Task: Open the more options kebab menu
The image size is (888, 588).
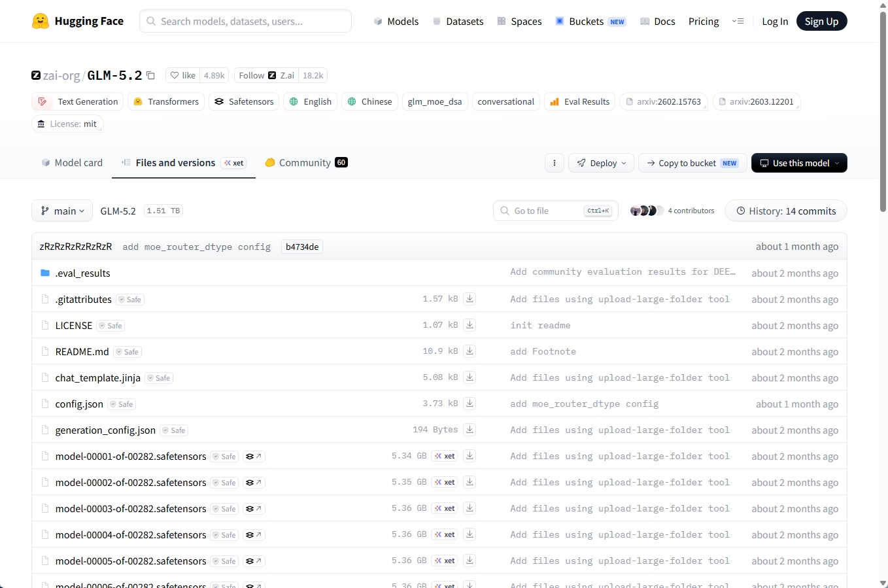Action: coord(555,163)
